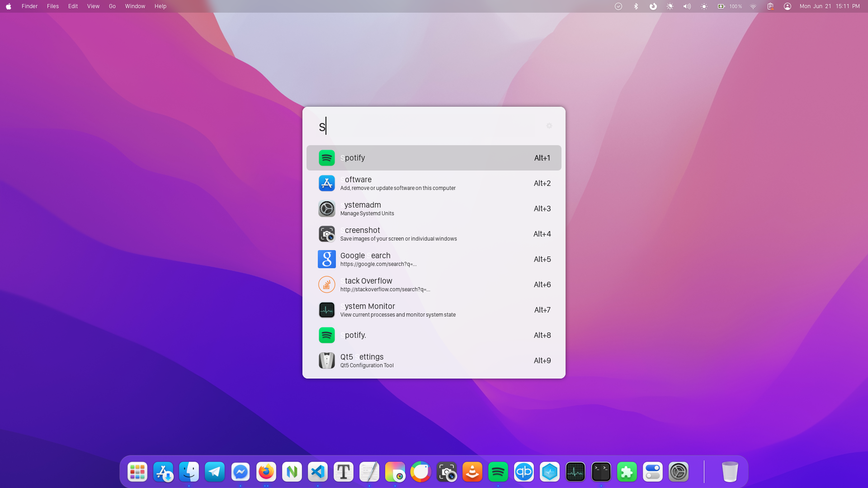Viewport: 868px width, 488px height.
Task: Open the user account menu icon
Action: pos(788,6)
